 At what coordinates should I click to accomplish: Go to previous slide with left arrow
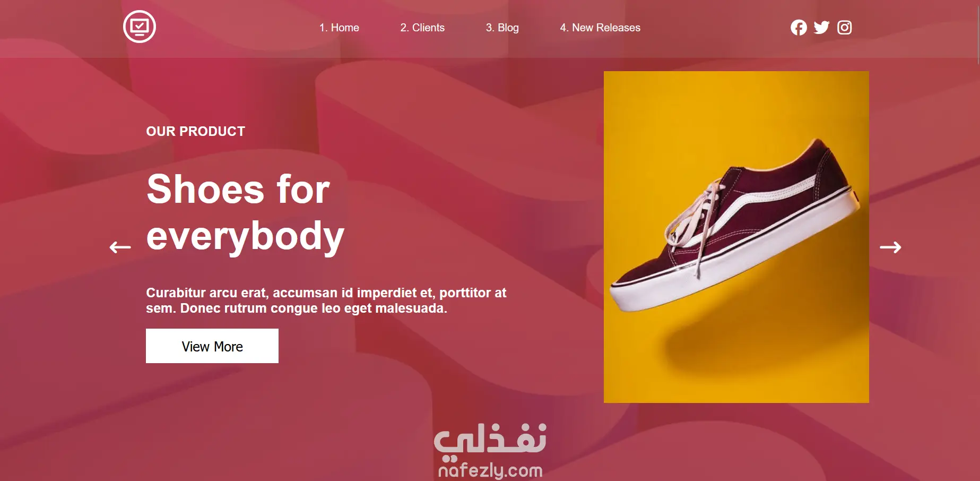pos(120,247)
